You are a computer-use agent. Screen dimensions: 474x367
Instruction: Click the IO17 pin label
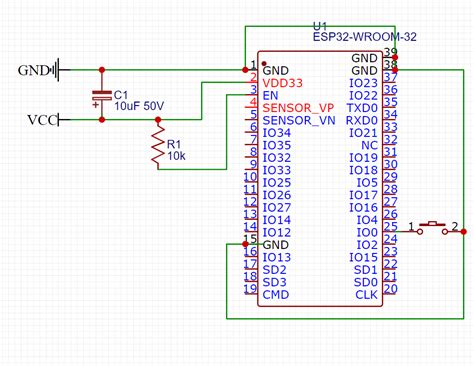363,195
